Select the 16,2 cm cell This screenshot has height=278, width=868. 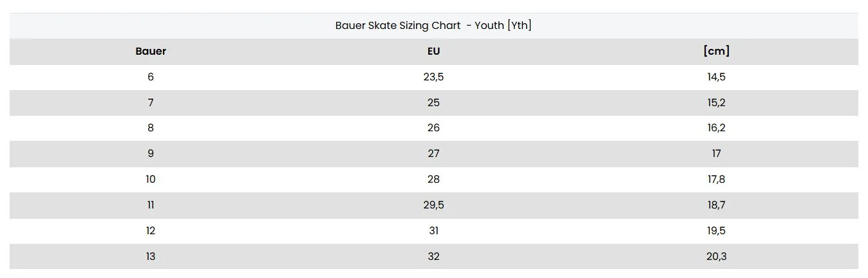(x=716, y=128)
